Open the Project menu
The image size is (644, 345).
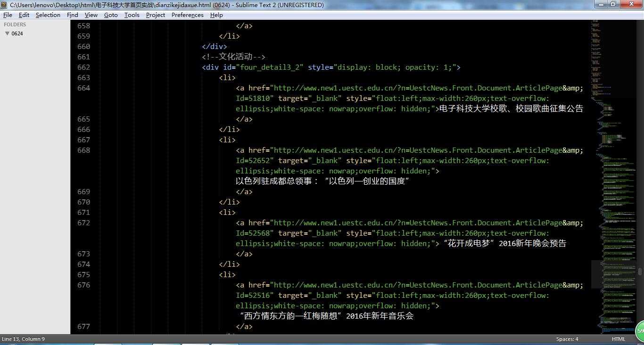(x=156, y=15)
